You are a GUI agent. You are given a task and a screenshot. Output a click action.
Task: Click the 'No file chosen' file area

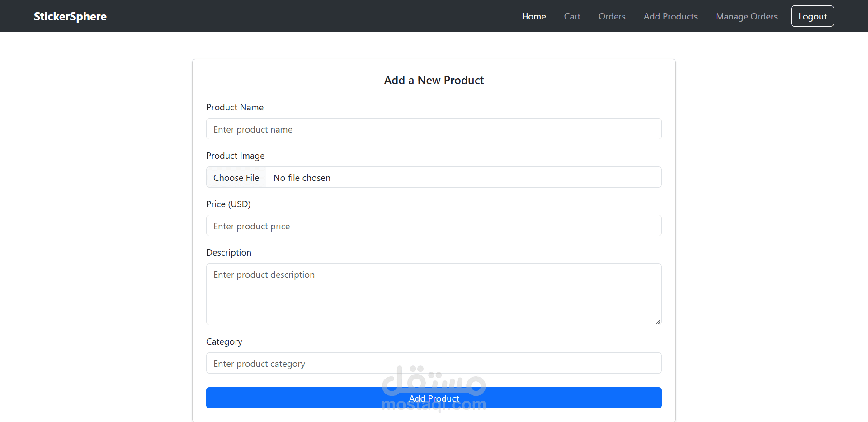[463, 177]
